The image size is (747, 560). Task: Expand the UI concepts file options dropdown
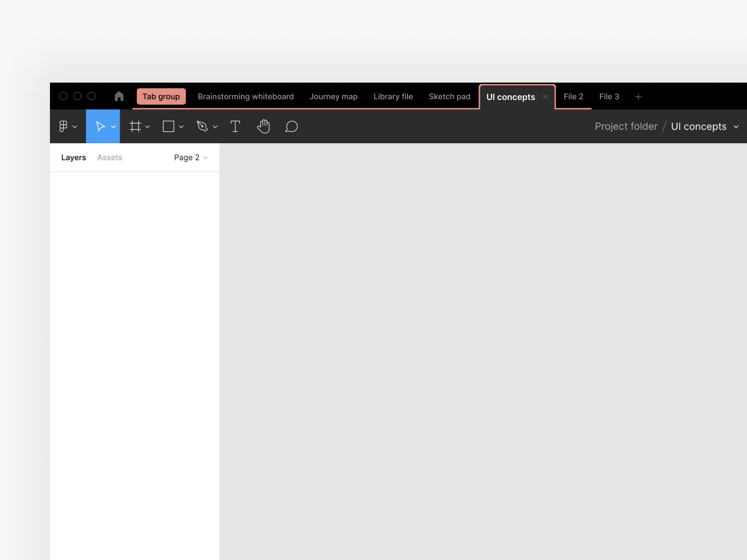tap(737, 126)
